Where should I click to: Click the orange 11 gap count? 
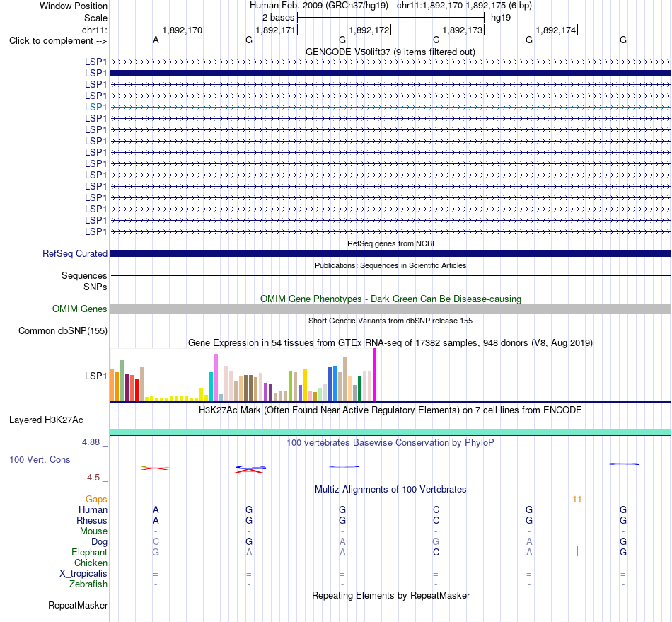point(577,500)
